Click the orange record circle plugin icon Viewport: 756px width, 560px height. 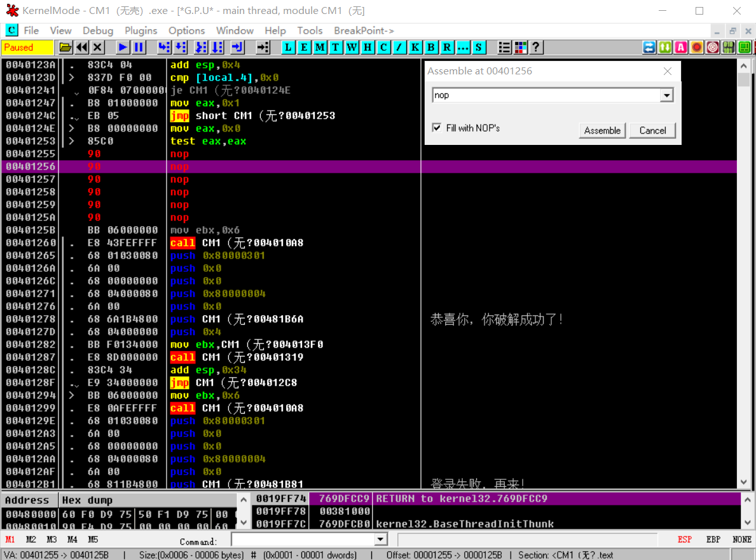[x=697, y=47]
